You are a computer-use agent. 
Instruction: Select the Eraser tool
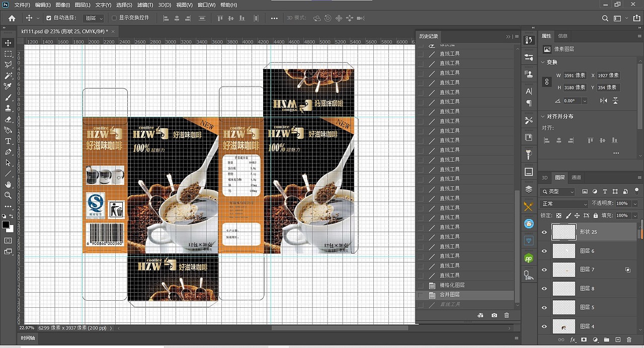point(8,120)
